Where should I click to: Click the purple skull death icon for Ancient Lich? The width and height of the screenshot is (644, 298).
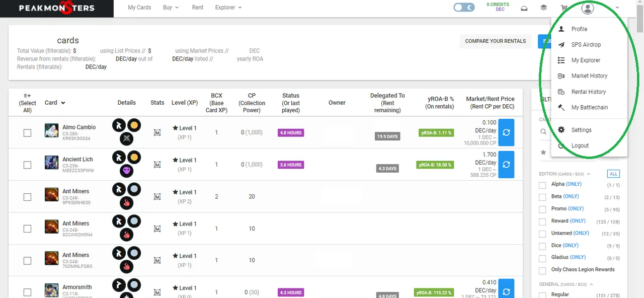pyautogui.click(x=126, y=172)
